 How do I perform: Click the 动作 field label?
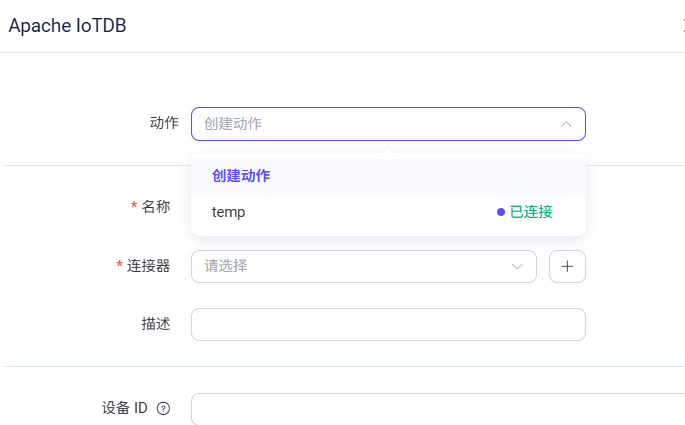click(164, 123)
